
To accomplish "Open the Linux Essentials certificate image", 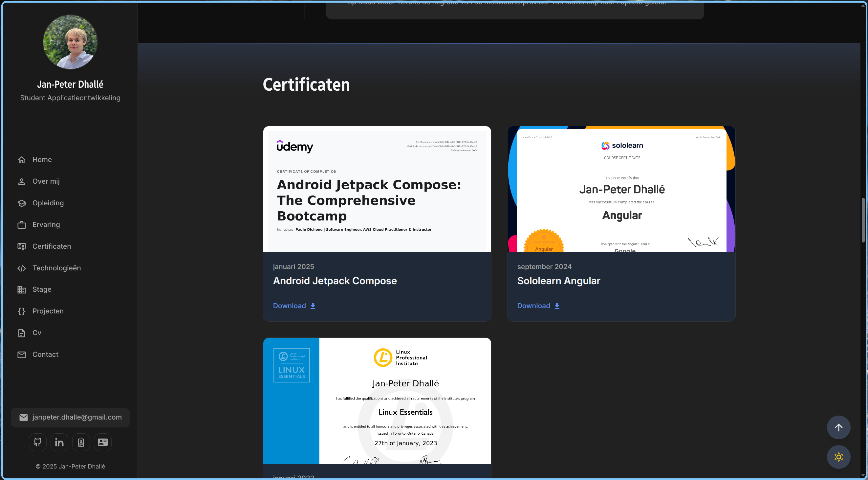I will 377,401.
